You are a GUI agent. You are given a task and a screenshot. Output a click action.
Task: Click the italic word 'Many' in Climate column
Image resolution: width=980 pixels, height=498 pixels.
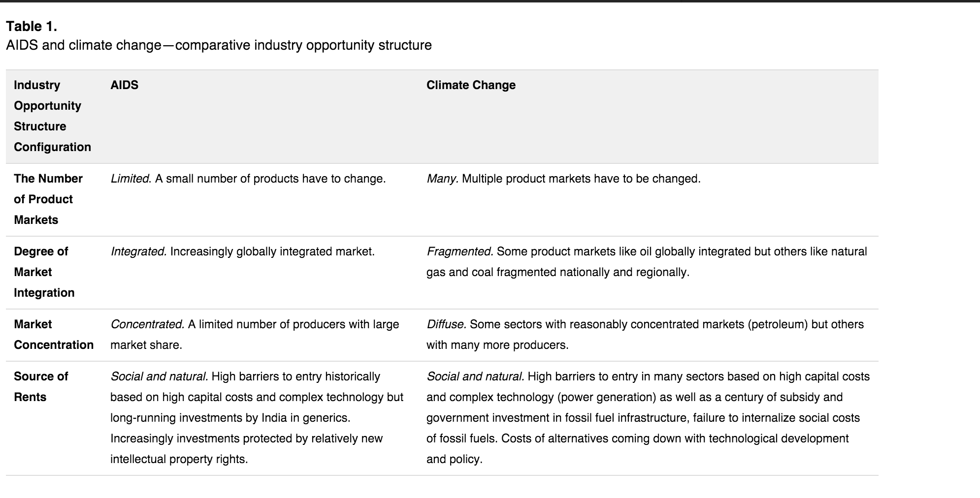pos(442,179)
